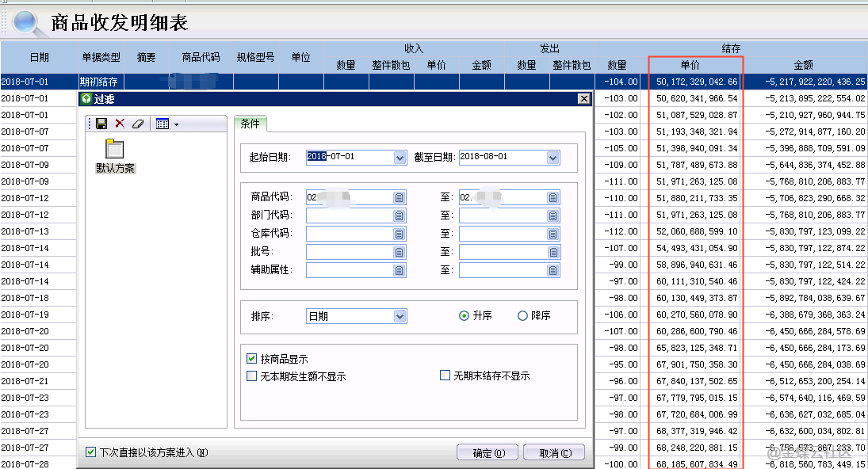Click the 单据类型 column header
The image size is (868, 469).
pos(101,57)
